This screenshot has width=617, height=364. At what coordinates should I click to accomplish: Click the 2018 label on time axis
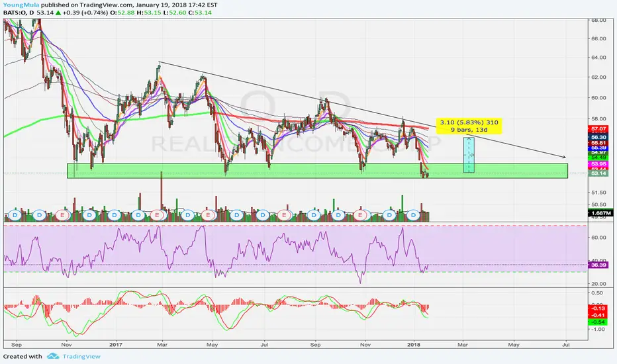(x=414, y=345)
